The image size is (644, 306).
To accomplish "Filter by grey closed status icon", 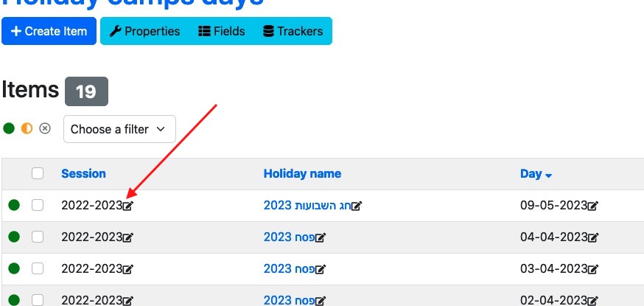I will (45, 128).
